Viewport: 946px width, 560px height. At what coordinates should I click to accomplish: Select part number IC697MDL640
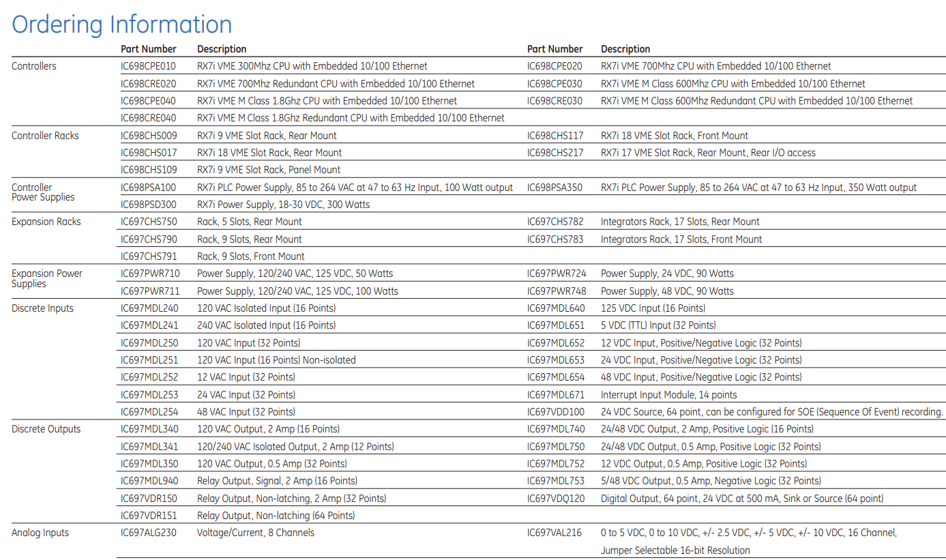(556, 308)
